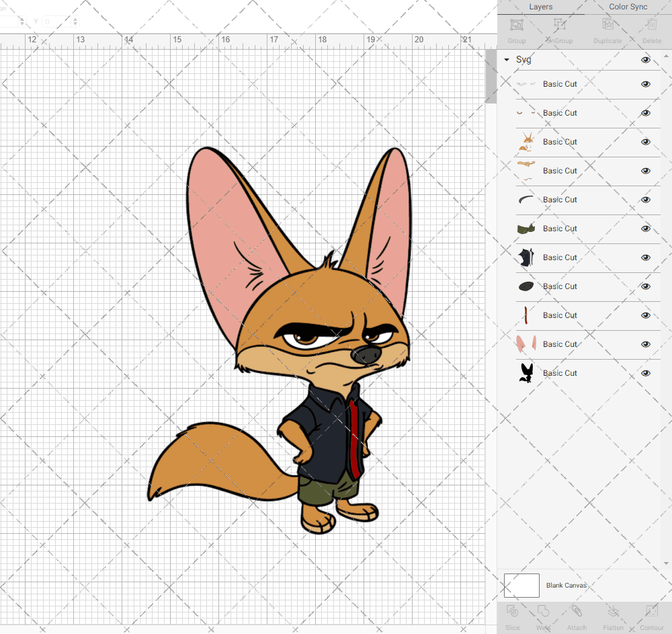Select the navy shirt layer thumbnail

click(x=526, y=257)
